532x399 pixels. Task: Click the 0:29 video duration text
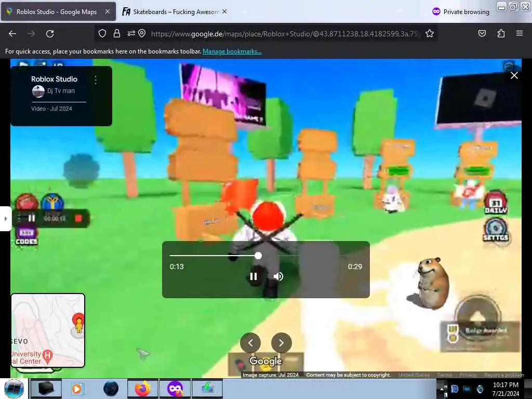355,267
